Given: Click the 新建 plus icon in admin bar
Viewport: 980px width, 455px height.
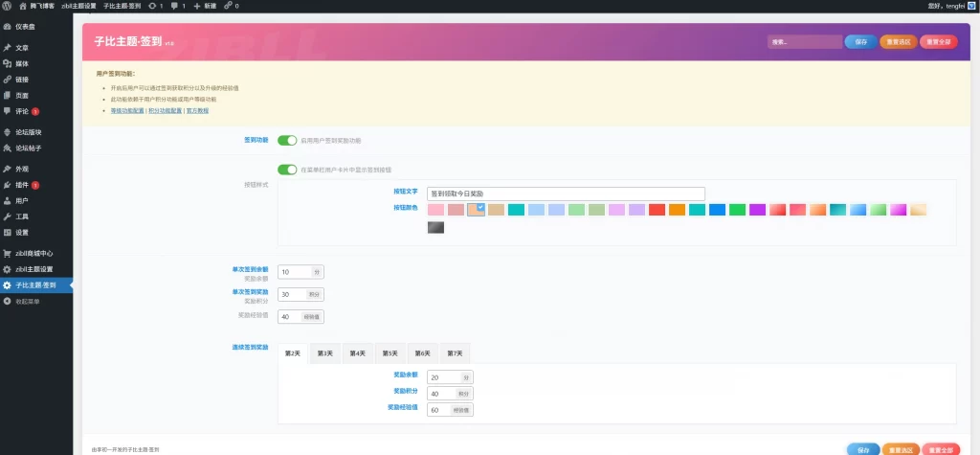Looking at the screenshot, I should tap(196, 6).
